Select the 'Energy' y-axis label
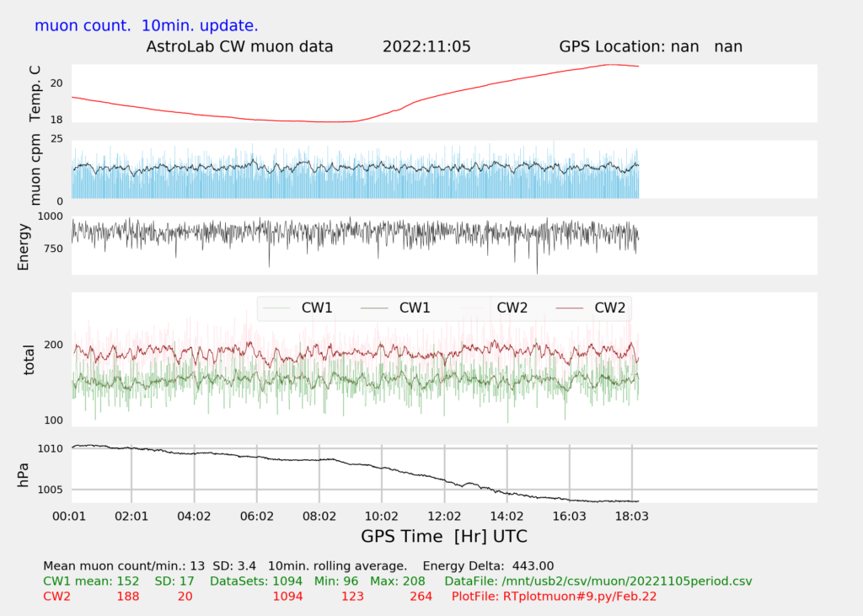The height and width of the screenshot is (616, 863). [x=24, y=245]
